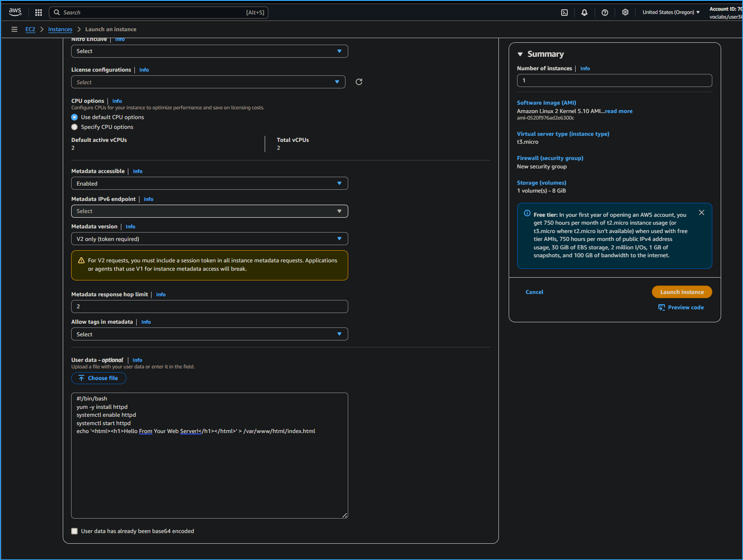Open Info for Metadata response hop limit
Viewport: 743px width, 560px height.
point(161,294)
